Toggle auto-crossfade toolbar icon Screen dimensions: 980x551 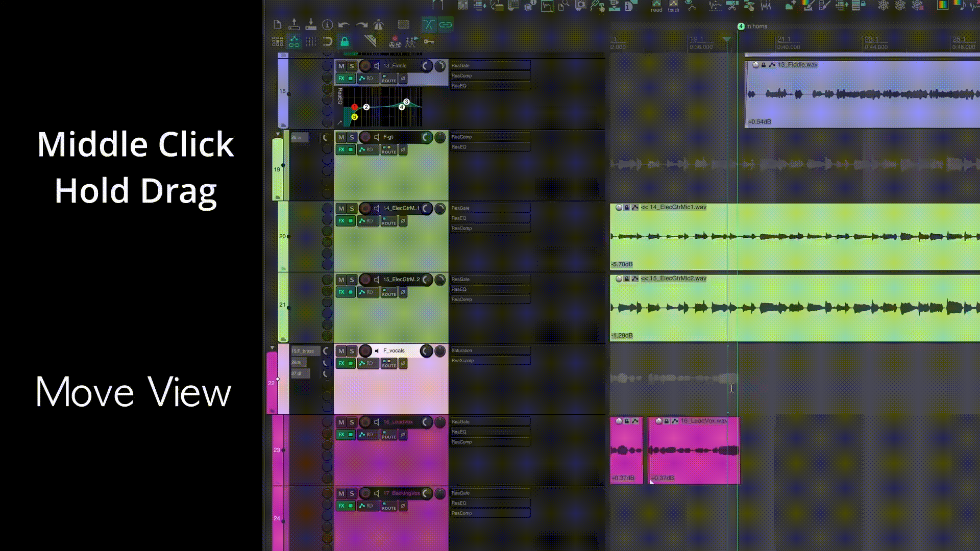point(428,24)
